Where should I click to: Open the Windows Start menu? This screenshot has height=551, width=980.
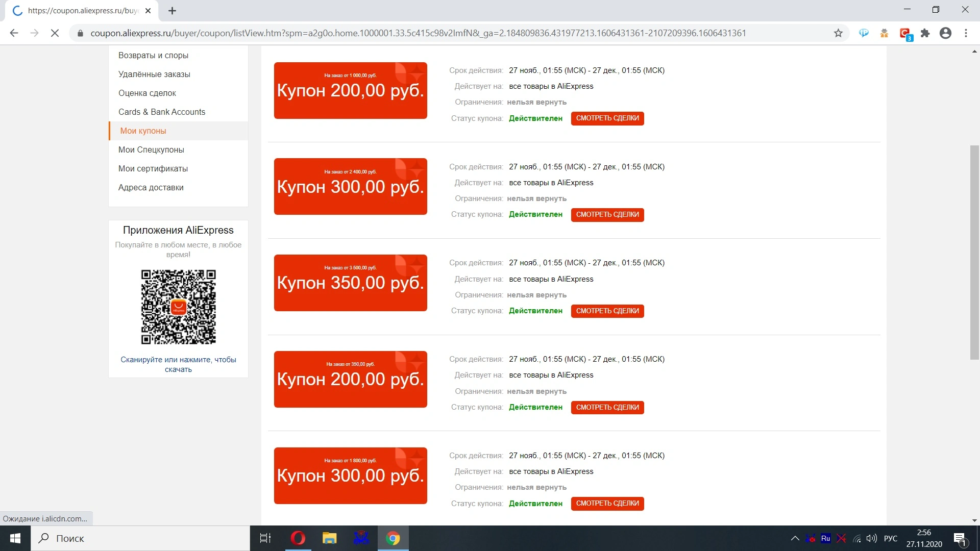pyautogui.click(x=15, y=538)
